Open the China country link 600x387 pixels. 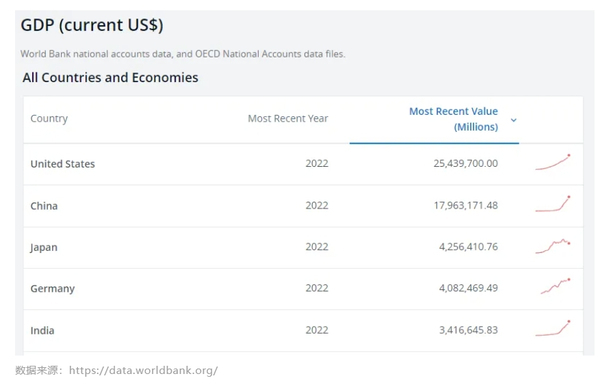pyautogui.click(x=44, y=206)
